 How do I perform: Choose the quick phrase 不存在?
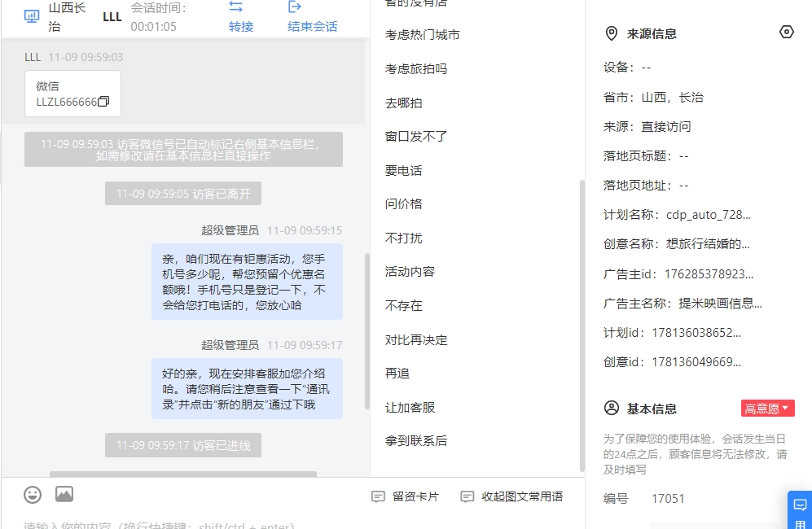pos(404,306)
